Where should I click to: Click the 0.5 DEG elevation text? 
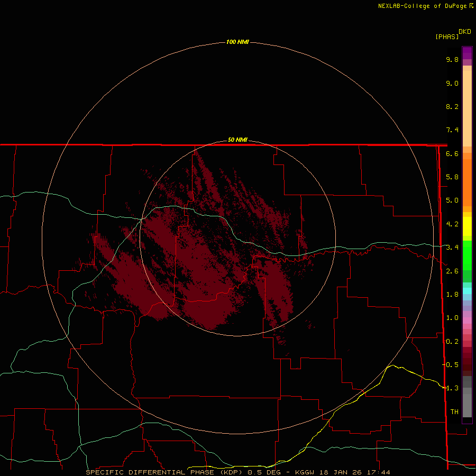pos(264,472)
